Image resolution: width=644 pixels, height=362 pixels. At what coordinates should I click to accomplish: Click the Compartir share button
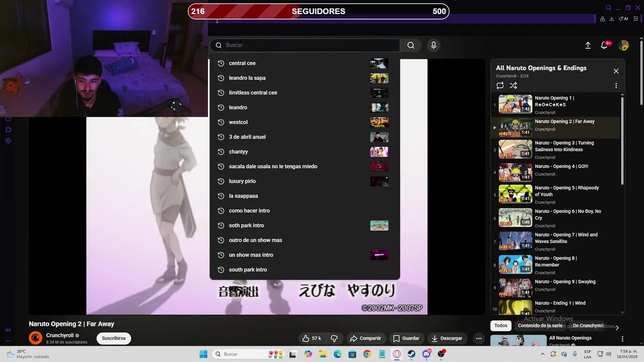click(x=366, y=338)
